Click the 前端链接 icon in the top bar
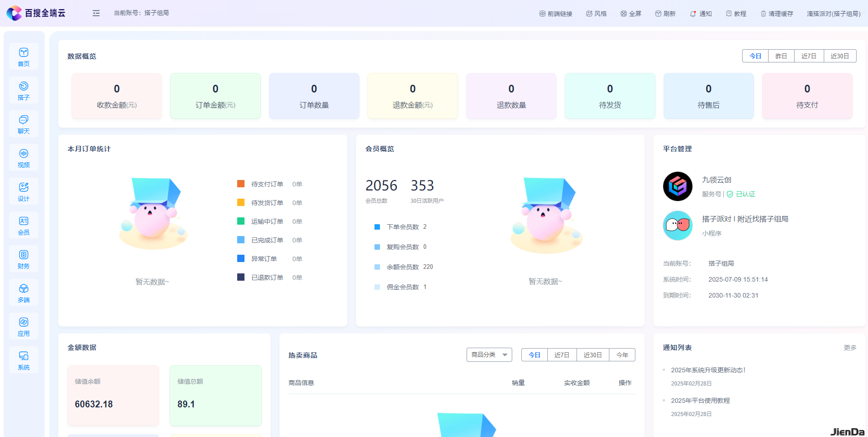This screenshot has width=868, height=437. click(x=556, y=13)
